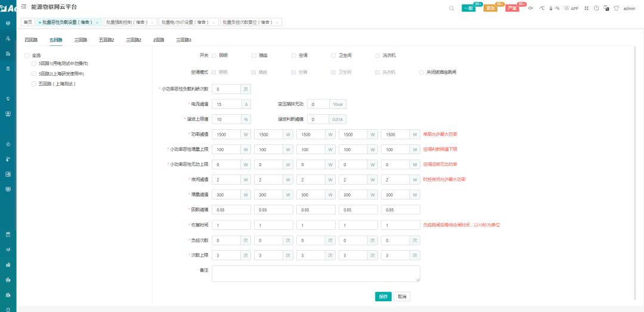Screen dimensions: 644x312
Task: Open the water drop sidebar icon
Action: [8, 144]
